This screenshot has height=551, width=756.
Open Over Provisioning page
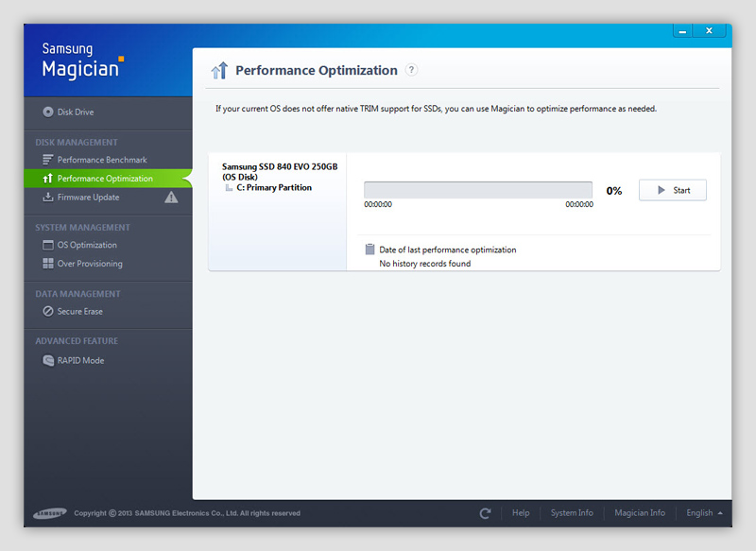pyautogui.click(x=90, y=264)
